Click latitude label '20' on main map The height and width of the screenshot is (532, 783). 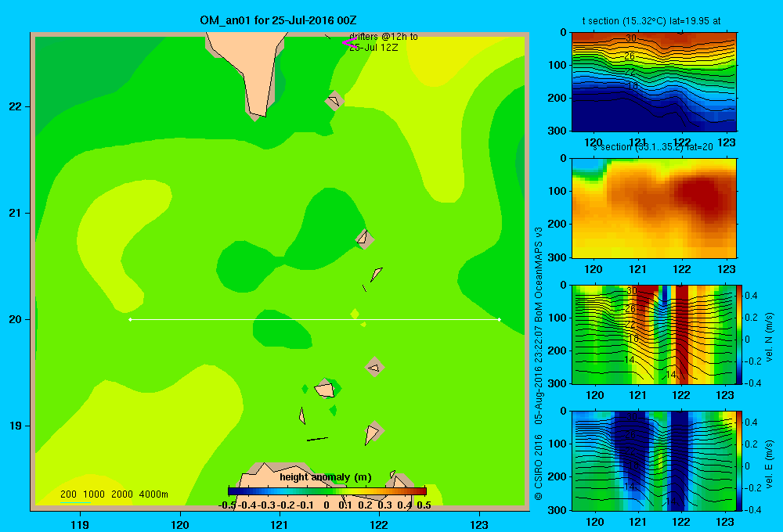15,319
